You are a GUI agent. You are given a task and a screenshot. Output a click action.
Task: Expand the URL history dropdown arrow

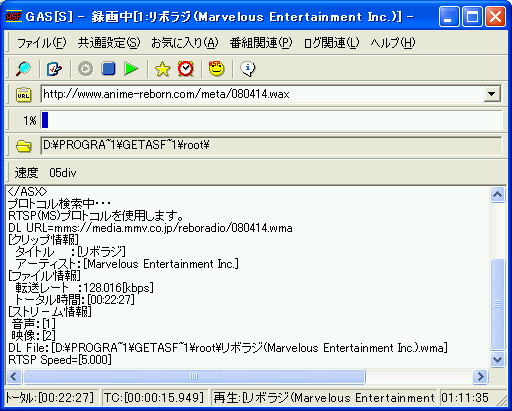click(x=491, y=94)
